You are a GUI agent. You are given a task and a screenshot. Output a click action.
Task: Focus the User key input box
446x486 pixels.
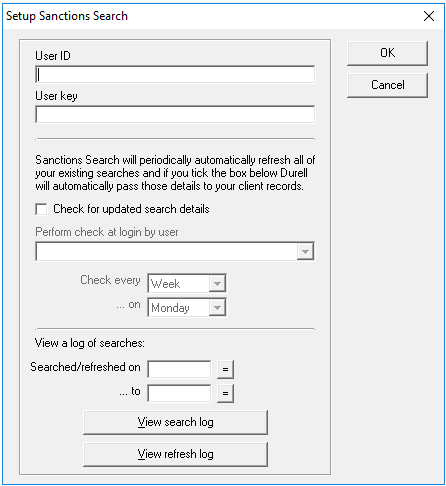(175, 114)
